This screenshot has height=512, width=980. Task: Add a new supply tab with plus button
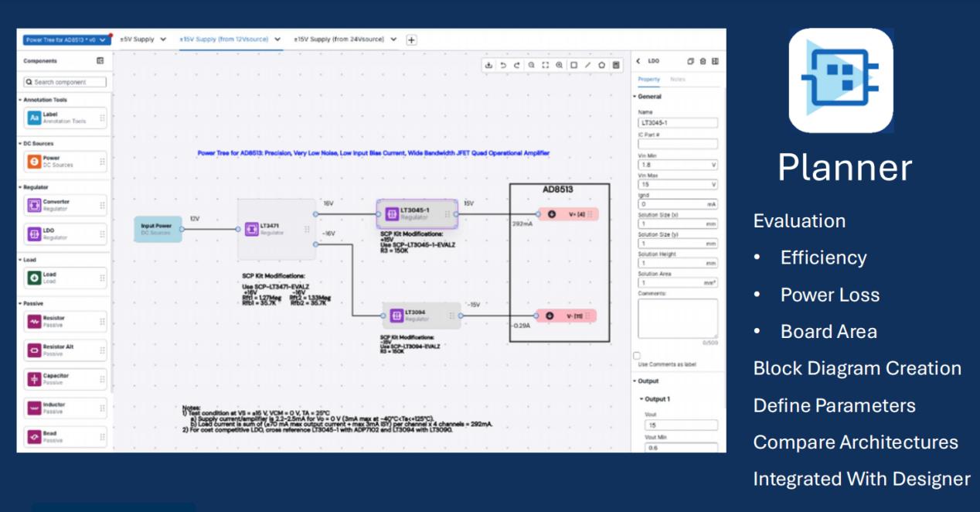click(411, 40)
